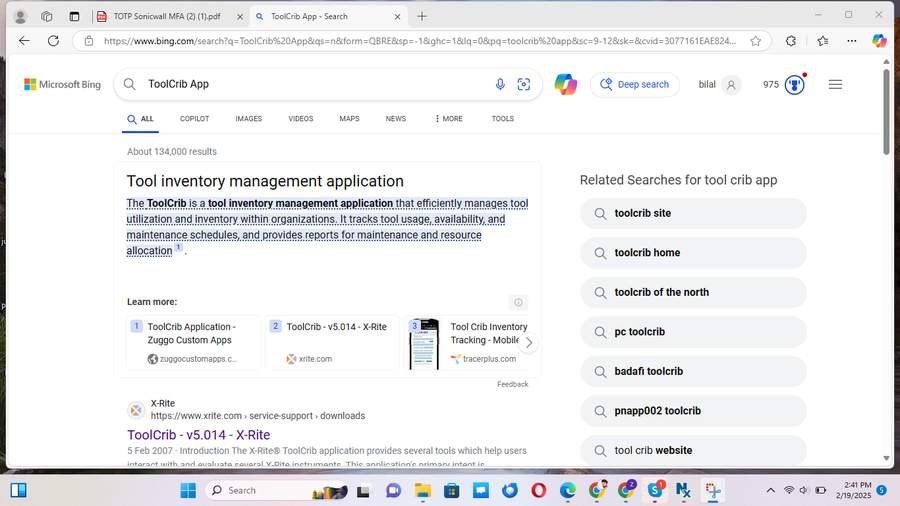Open the Workspaces icon in the title bar
900x506 pixels.
click(46, 17)
